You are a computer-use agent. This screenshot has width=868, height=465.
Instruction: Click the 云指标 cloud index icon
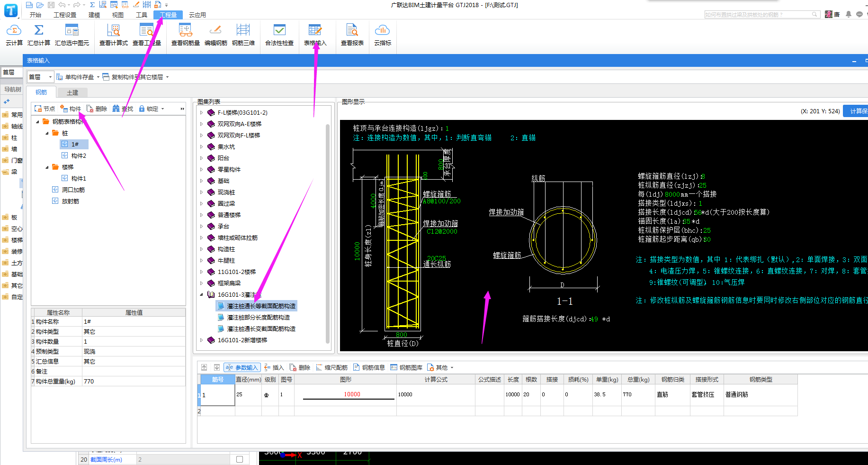pyautogui.click(x=382, y=31)
